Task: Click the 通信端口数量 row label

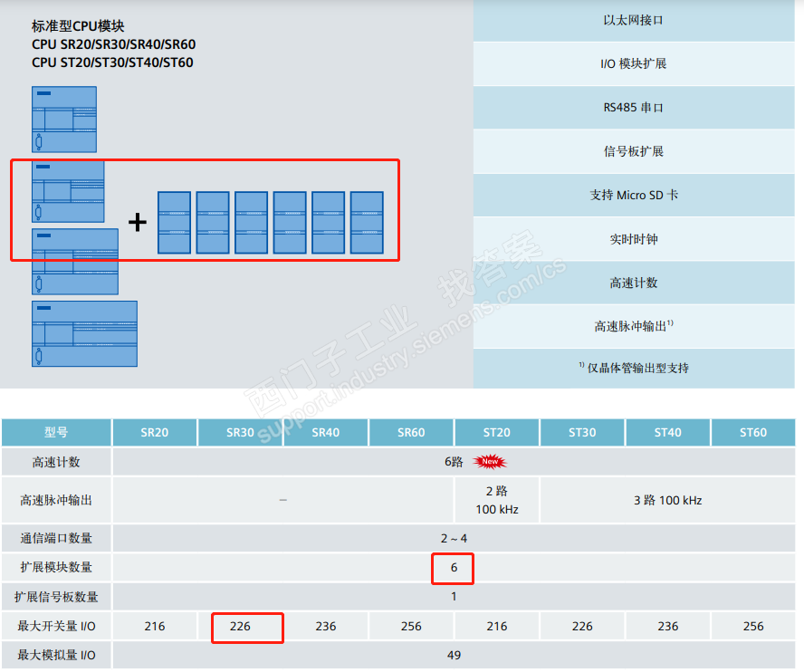Action: coord(56,538)
